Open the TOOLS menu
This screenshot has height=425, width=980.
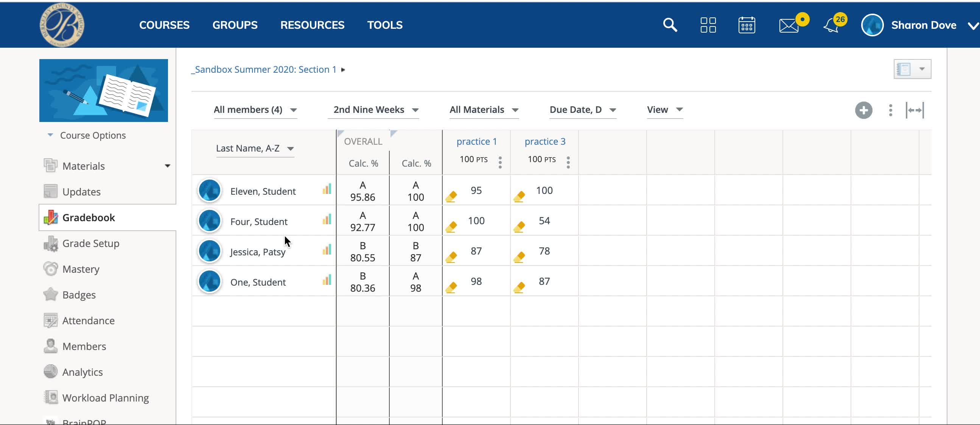(384, 25)
